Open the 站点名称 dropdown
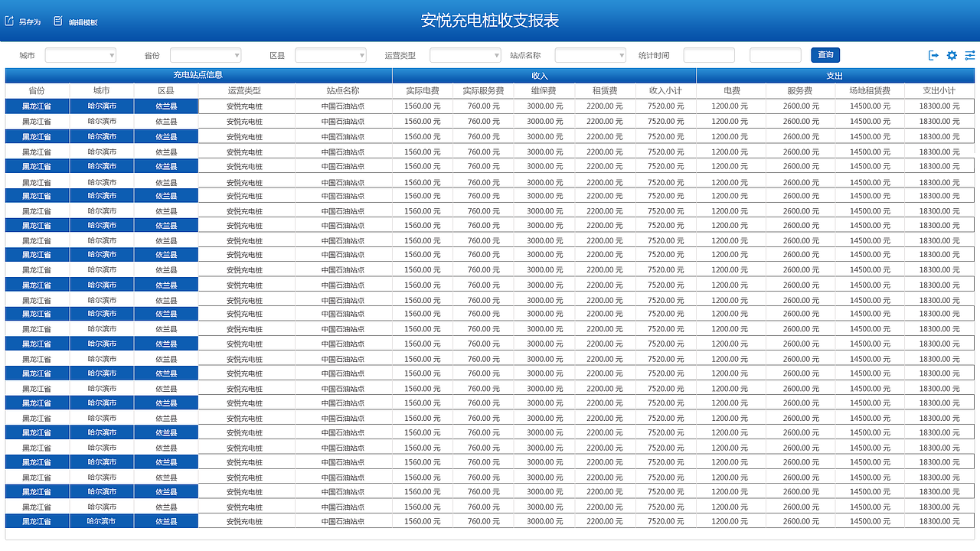Image resolution: width=980 pixels, height=551 pixels. pyautogui.click(x=590, y=55)
